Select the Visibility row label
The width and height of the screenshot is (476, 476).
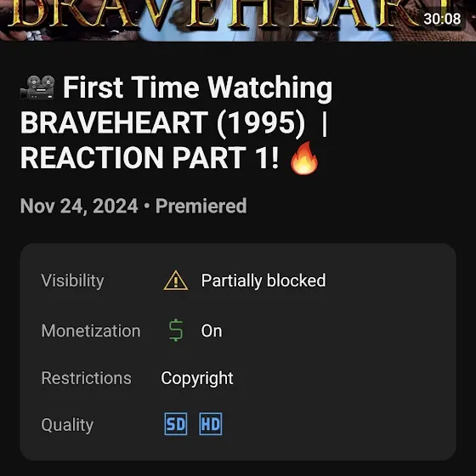(72, 280)
